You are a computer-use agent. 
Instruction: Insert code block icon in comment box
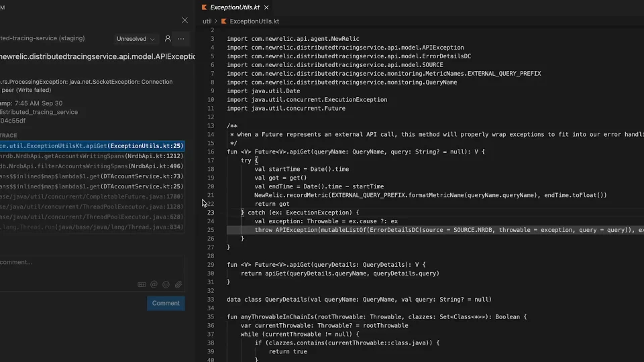coord(142,284)
